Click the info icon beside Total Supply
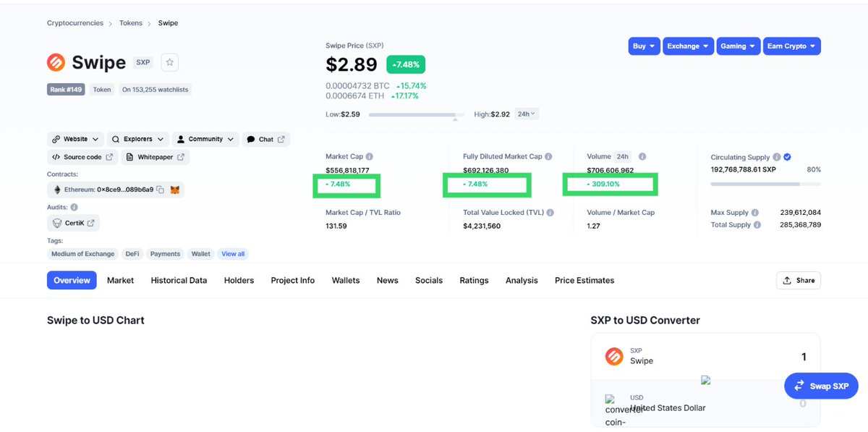The image size is (868, 432). point(757,225)
